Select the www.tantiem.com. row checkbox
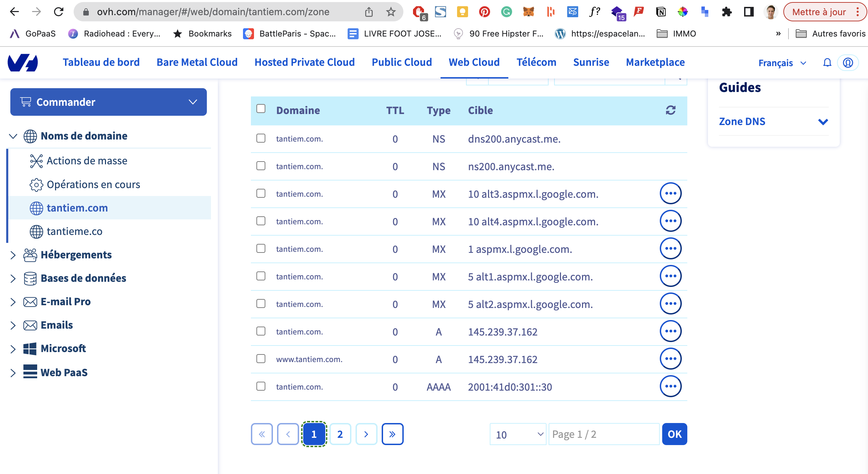The image size is (868, 474). pos(261,359)
